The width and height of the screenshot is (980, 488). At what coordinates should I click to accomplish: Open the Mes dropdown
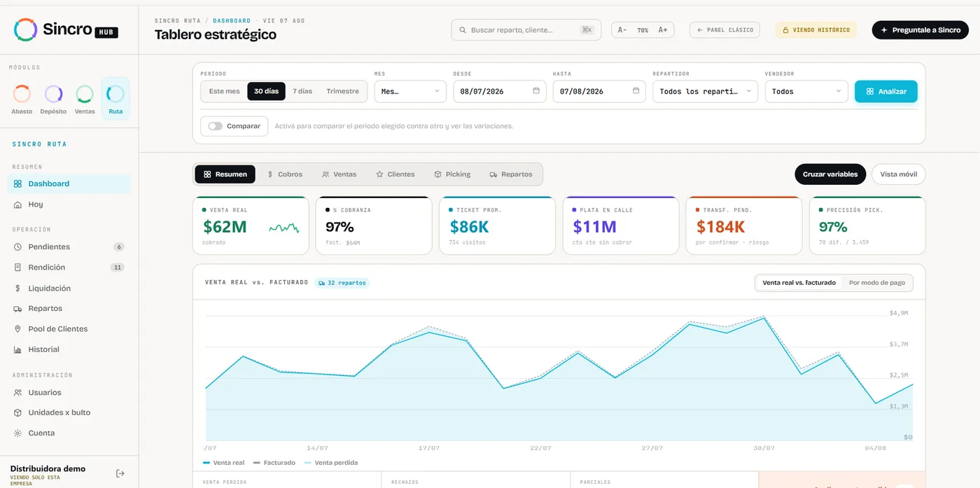(410, 91)
